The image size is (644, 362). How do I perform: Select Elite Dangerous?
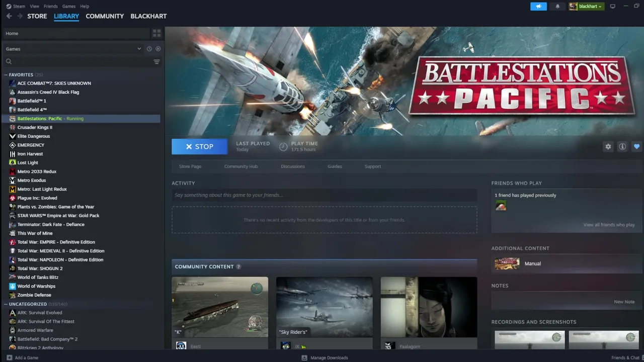(34, 136)
